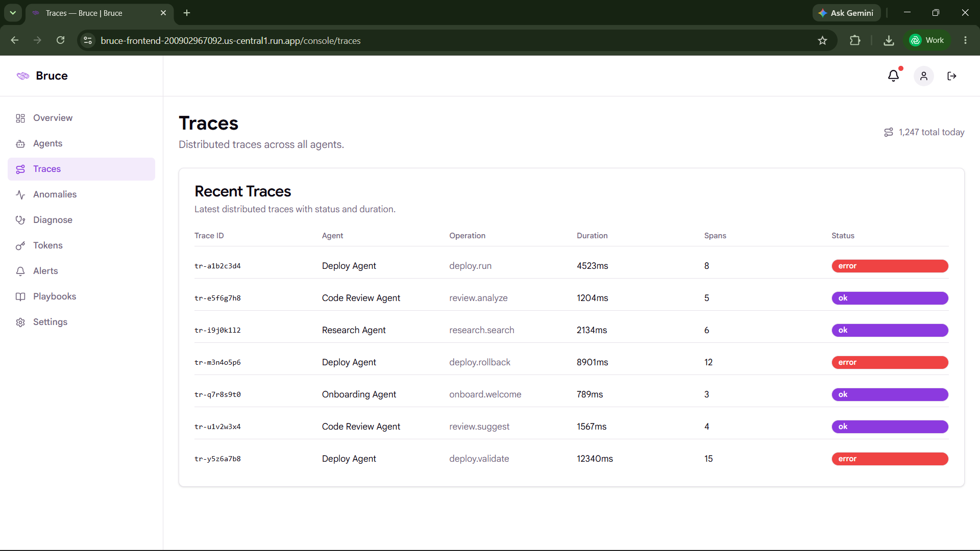Click the Tokens key icon
The image size is (980, 551).
pos(20,246)
